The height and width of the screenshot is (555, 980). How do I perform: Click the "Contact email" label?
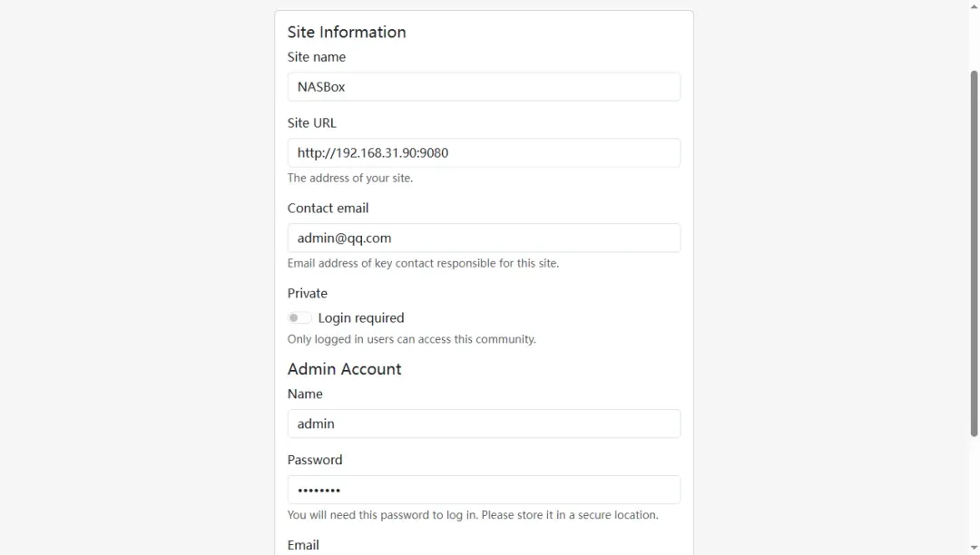328,209
